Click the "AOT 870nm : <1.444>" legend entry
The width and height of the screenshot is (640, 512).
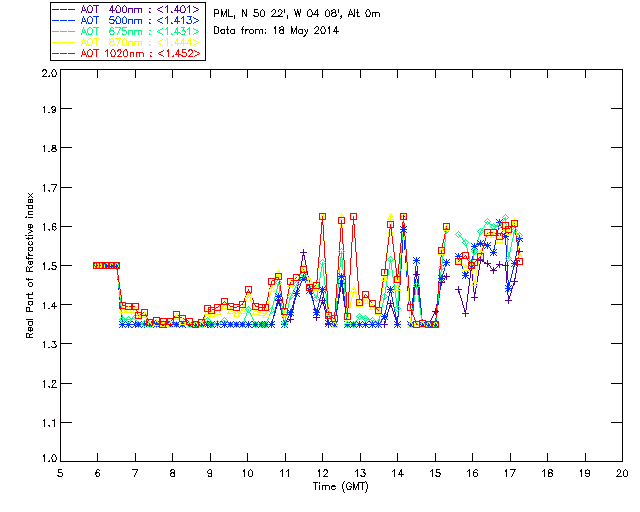[127, 42]
